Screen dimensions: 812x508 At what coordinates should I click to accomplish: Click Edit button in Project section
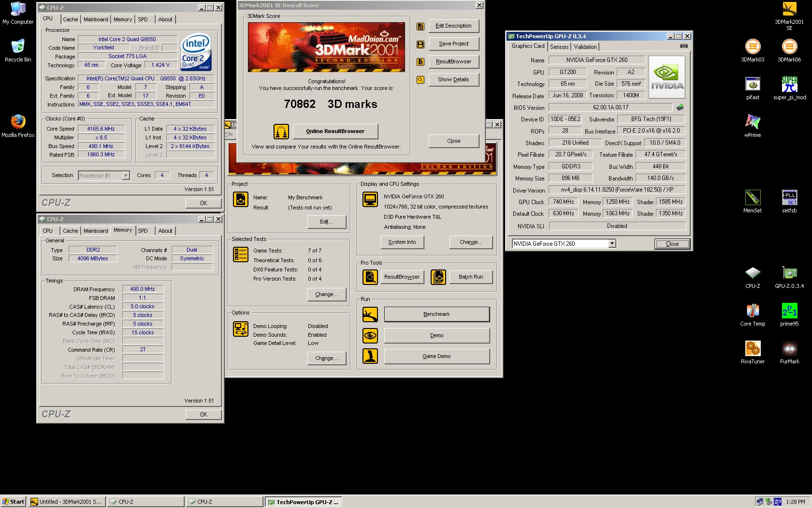(x=326, y=222)
